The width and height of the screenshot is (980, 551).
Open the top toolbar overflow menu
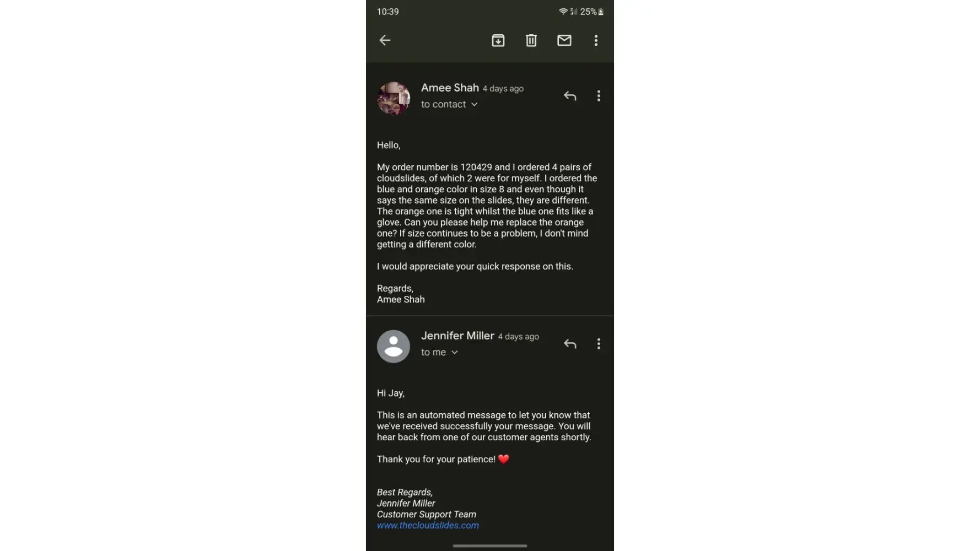coord(596,40)
